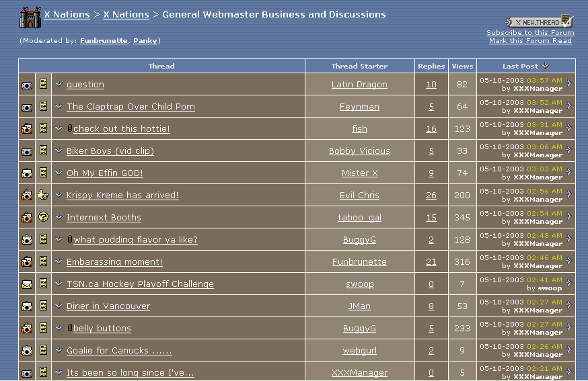The height and width of the screenshot is (381, 588).
Task: Click the castle icon beside X Nations
Action: point(30,17)
